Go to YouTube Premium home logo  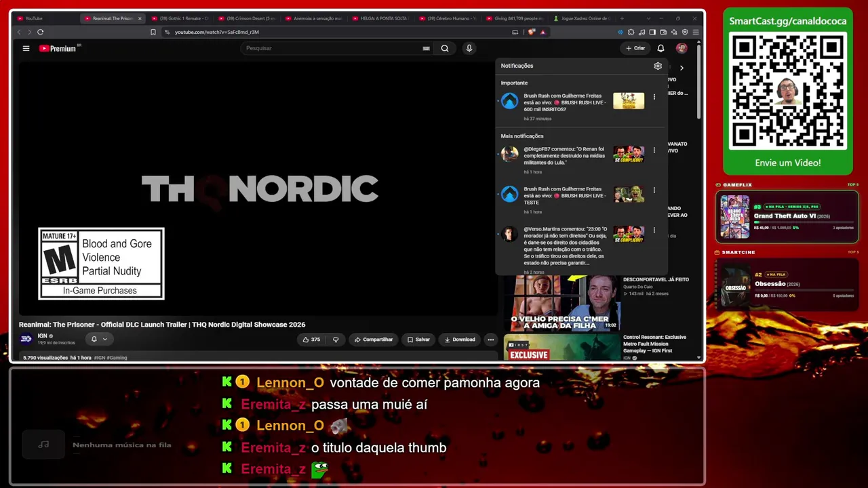click(x=58, y=48)
